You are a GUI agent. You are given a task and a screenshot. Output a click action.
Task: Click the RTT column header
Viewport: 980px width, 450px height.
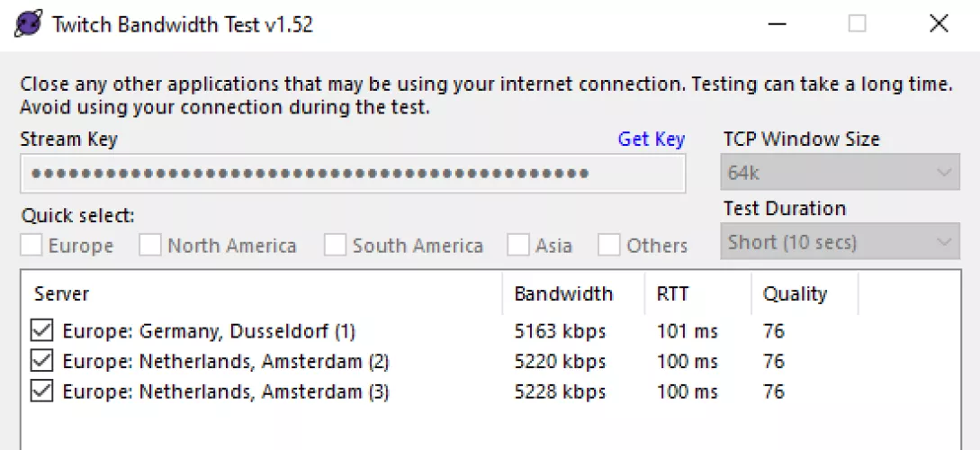click(x=697, y=293)
